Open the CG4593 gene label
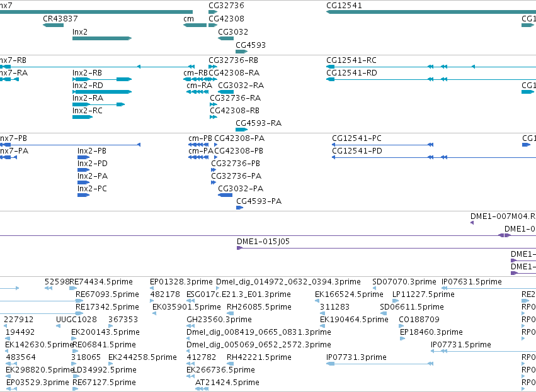The width and height of the screenshot is (536, 392). pyautogui.click(x=251, y=45)
